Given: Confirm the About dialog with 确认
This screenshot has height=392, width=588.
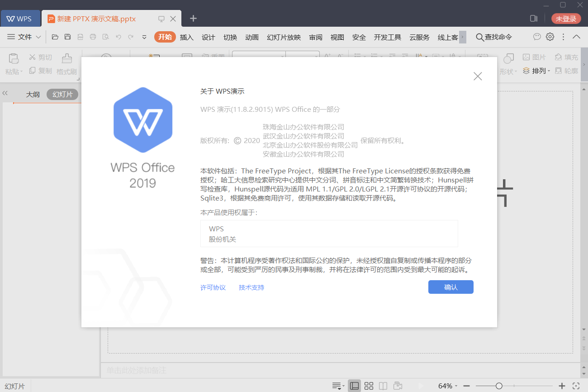Looking at the screenshot, I should 450,287.
